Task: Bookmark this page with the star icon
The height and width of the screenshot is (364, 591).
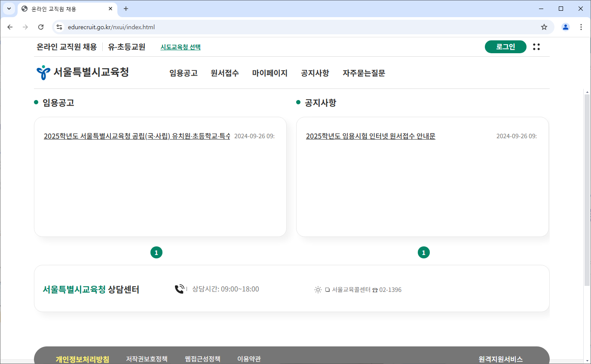Action: pyautogui.click(x=544, y=27)
